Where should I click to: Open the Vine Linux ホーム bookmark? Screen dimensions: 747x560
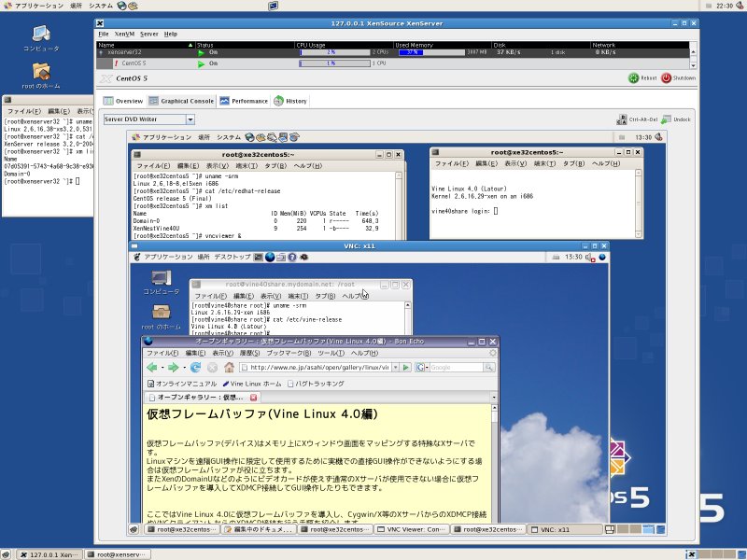click(x=251, y=384)
